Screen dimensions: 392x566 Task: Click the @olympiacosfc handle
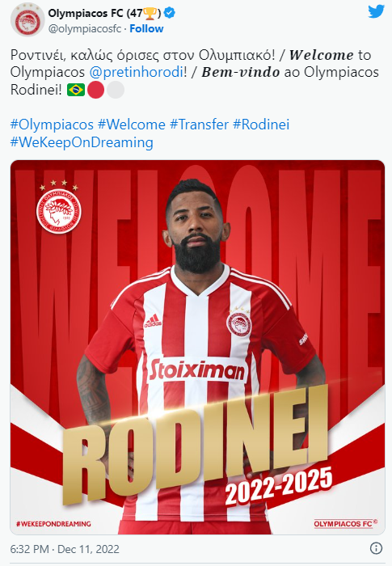click(x=85, y=28)
